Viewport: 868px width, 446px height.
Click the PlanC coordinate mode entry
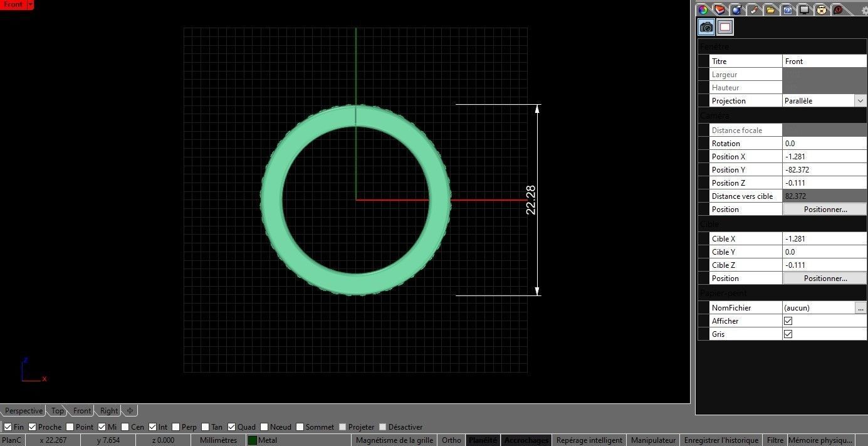12,440
